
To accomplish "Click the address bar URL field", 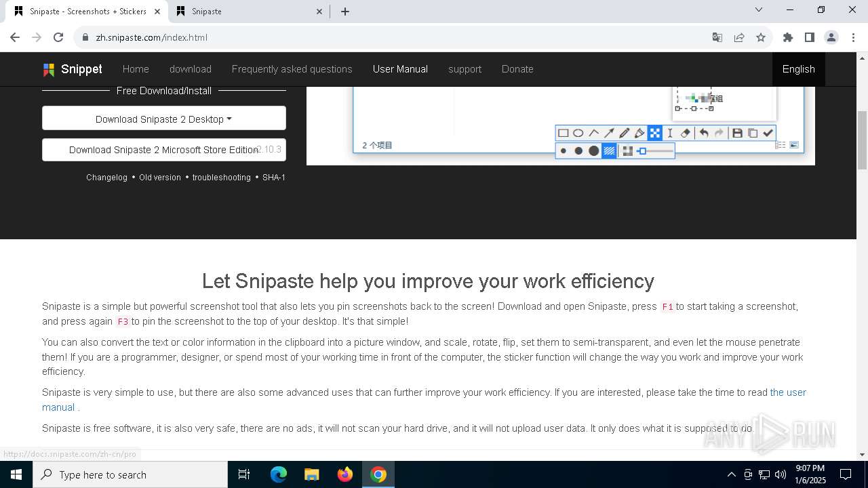I will point(393,37).
